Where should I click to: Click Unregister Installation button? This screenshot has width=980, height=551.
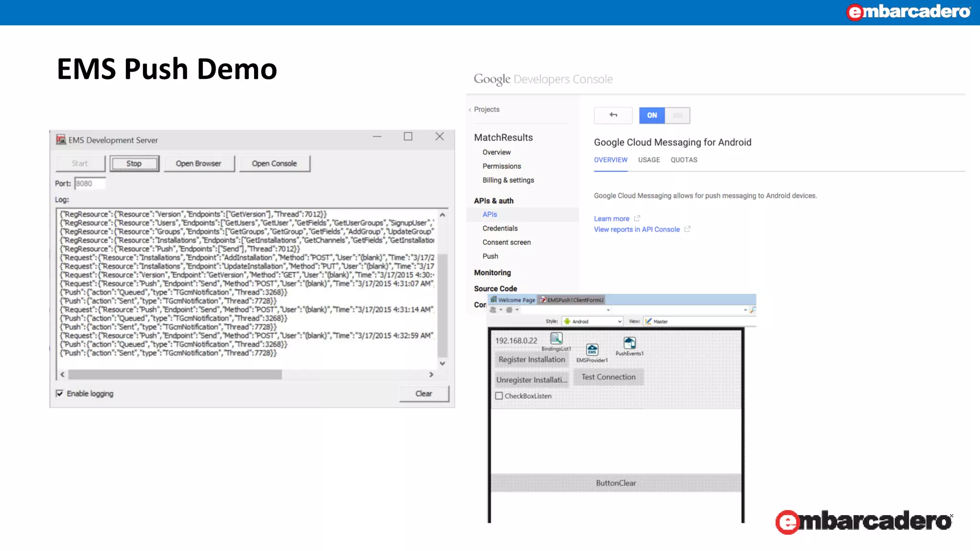pyautogui.click(x=532, y=380)
